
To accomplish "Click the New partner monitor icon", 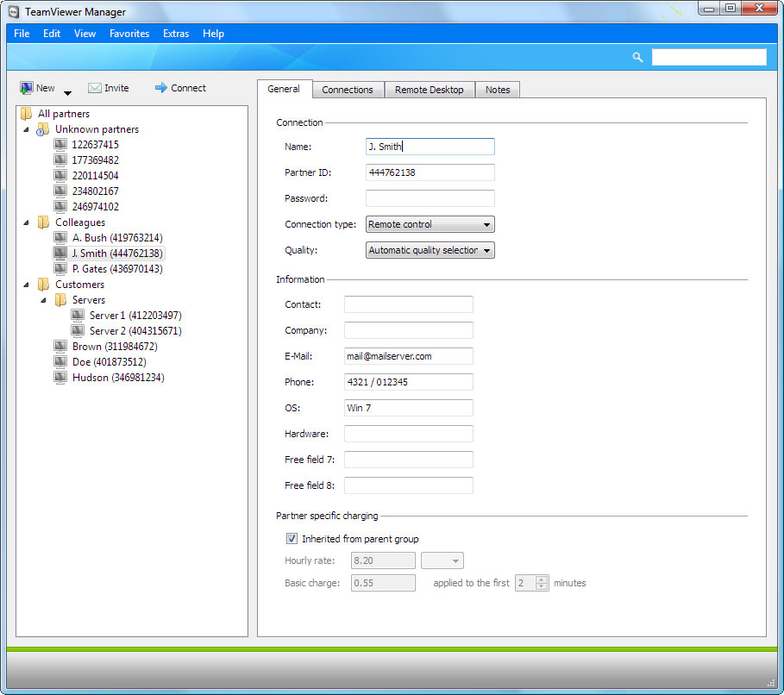I will pyautogui.click(x=26, y=88).
